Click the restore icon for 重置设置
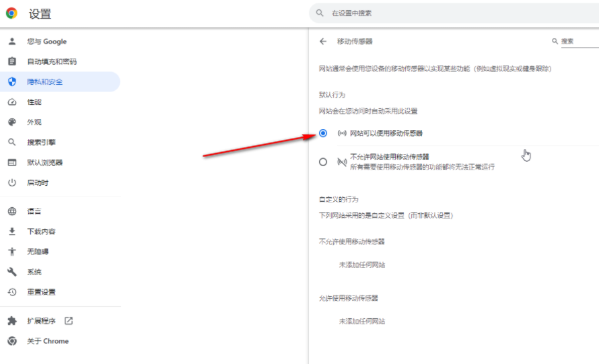This screenshot has width=599, height=364. point(12,292)
